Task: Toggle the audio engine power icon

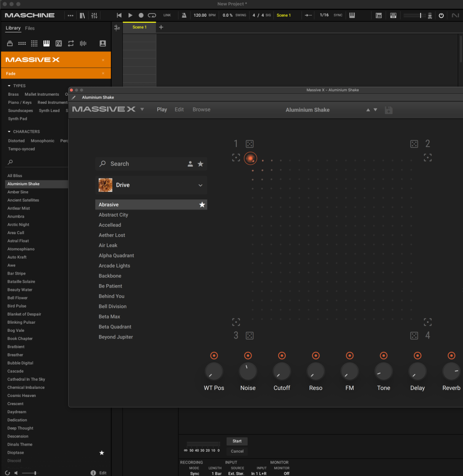Action: pos(441,15)
